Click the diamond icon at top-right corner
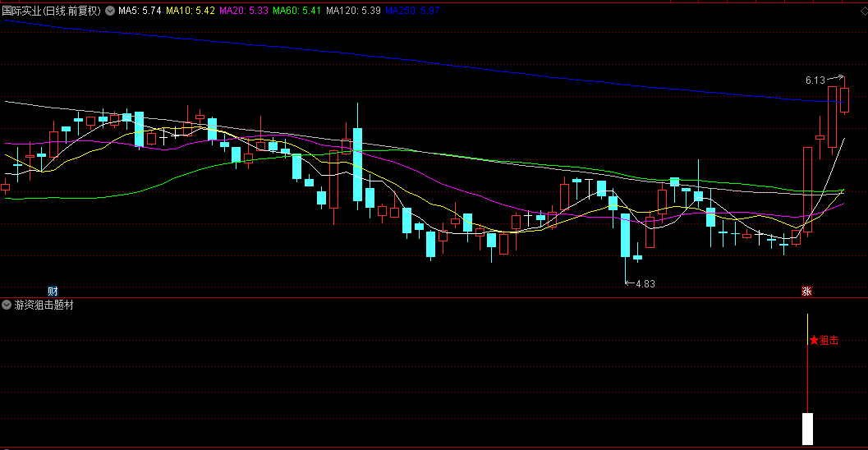This screenshot has height=450, width=868. [x=864, y=11]
